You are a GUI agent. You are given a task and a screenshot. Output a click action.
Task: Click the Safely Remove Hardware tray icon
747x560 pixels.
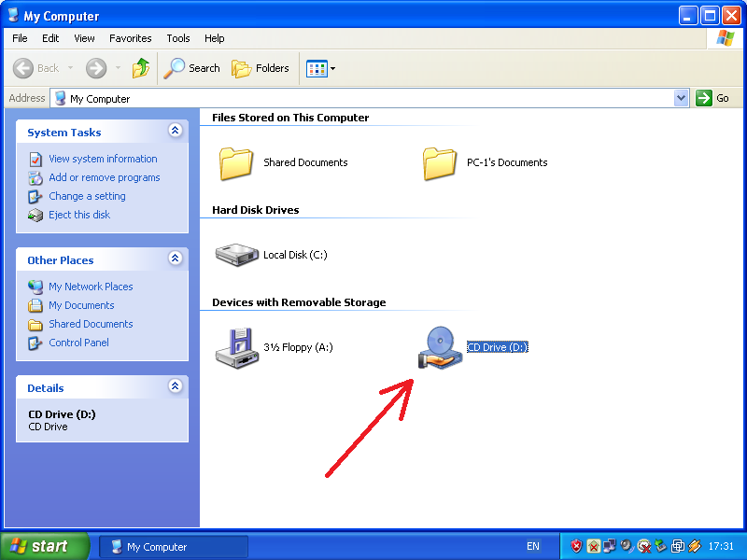point(660,546)
